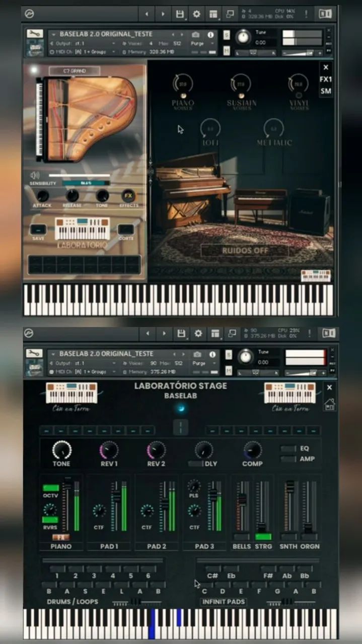Toggle the AMP switch in Laboratório Stage

[x=288, y=459]
